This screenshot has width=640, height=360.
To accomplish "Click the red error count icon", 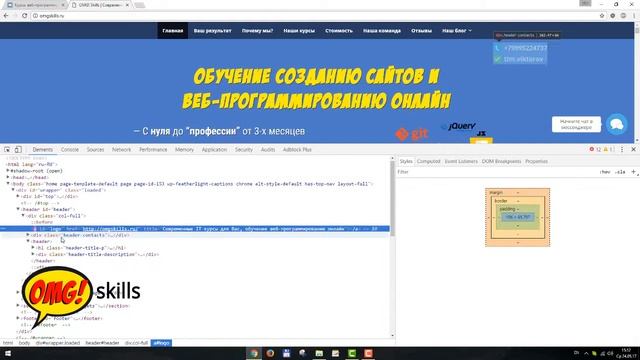I will pyautogui.click(x=592, y=150).
